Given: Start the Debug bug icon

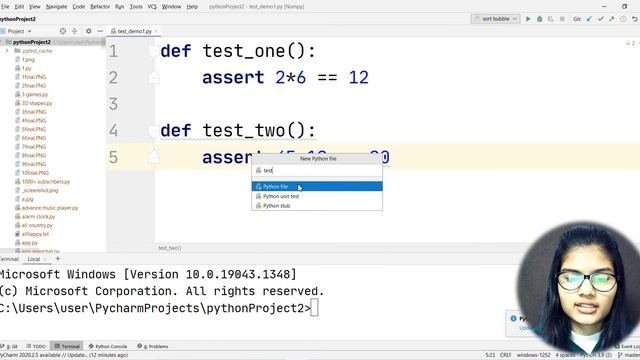Looking at the screenshot, I should (x=539, y=19).
